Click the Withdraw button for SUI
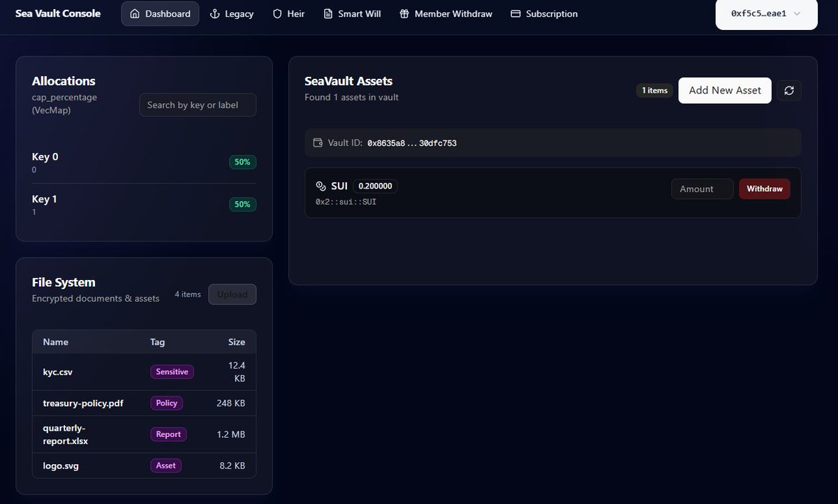 pos(765,188)
